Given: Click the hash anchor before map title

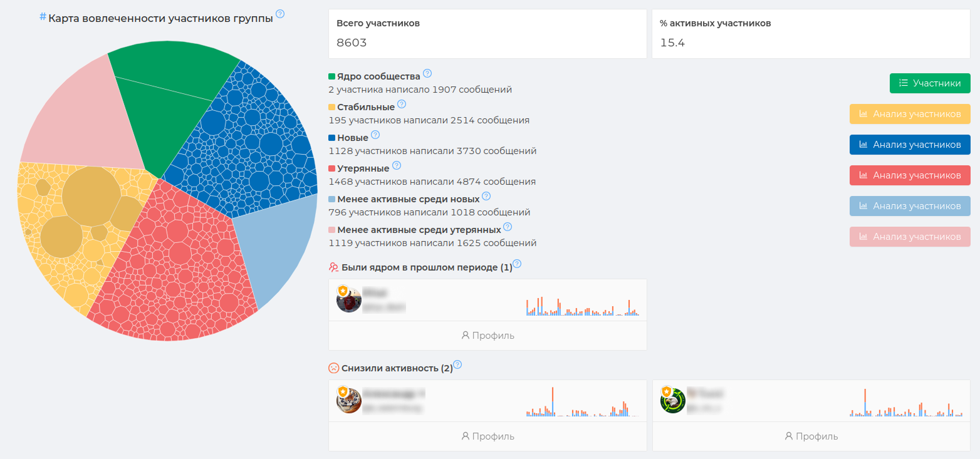Looking at the screenshot, I should point(43,17).
